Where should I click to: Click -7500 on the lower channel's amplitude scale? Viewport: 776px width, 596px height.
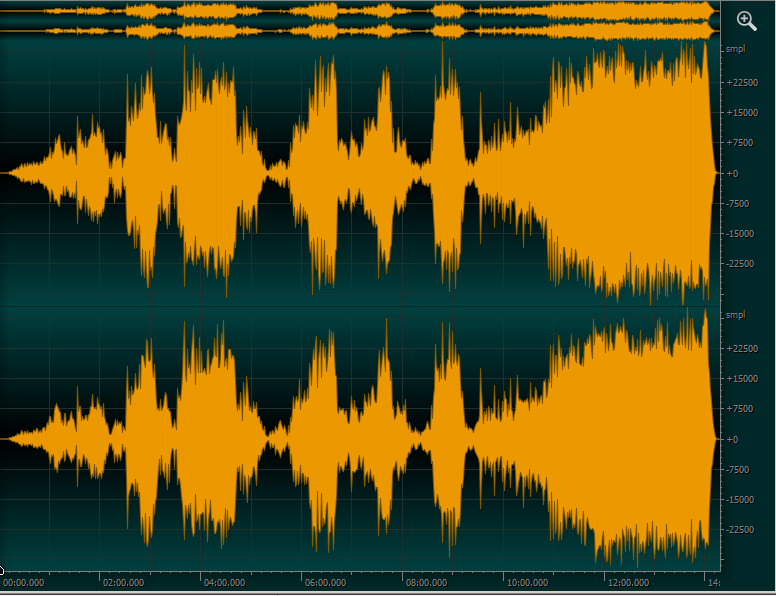739,470
